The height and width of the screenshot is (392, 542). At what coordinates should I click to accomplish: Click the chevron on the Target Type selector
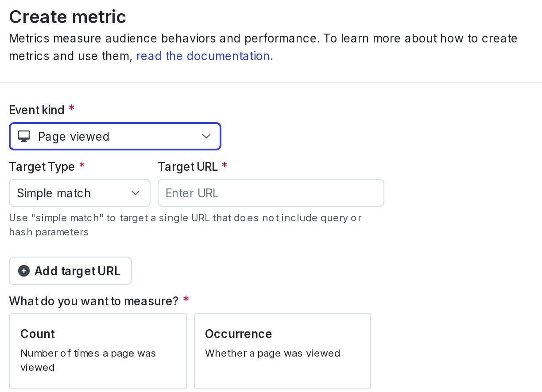135,193
